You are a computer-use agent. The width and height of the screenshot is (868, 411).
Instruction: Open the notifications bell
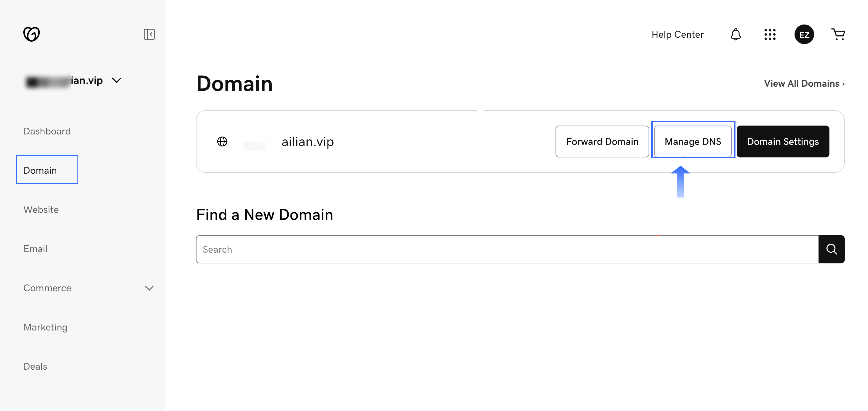coord(735,34)
